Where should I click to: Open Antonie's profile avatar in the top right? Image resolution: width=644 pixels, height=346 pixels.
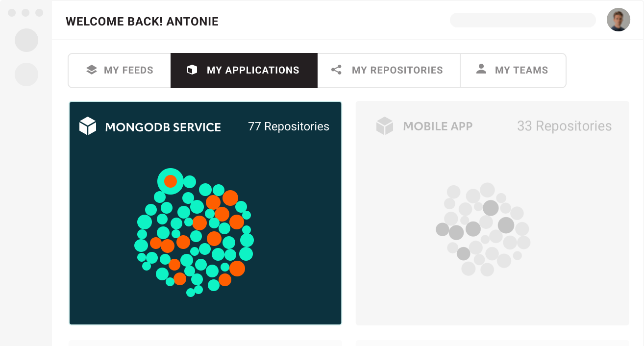tap(619, 20)
